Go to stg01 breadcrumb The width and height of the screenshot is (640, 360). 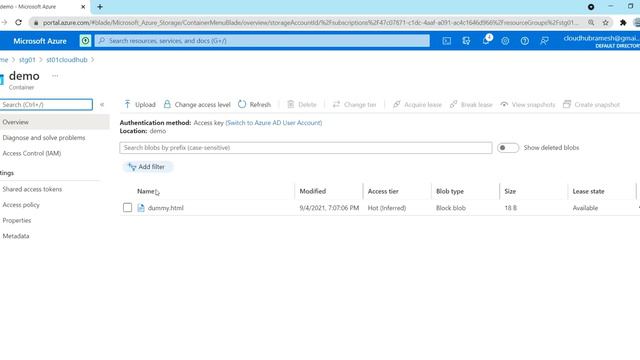tap(27, 60)
